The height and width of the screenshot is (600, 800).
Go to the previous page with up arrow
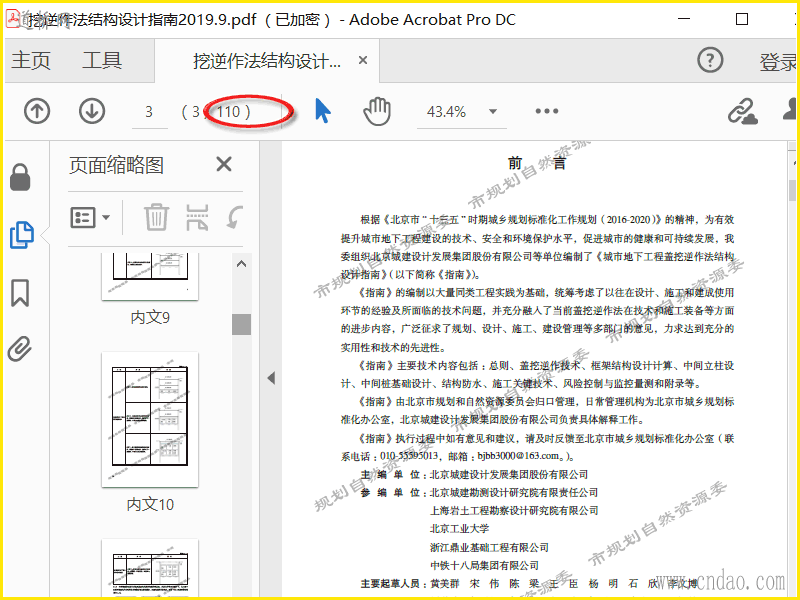point(37,111)
